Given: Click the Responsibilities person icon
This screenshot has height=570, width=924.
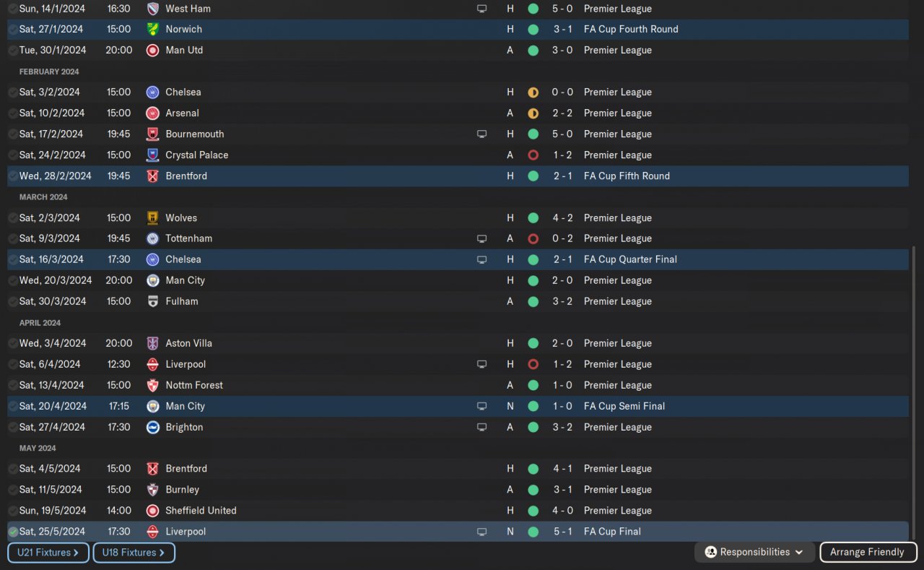Looking at the screenshot, I should tap(711, 552).
